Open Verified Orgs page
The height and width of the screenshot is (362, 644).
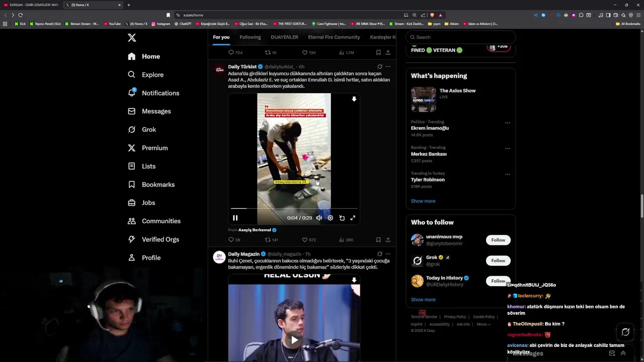pos(153,239)
